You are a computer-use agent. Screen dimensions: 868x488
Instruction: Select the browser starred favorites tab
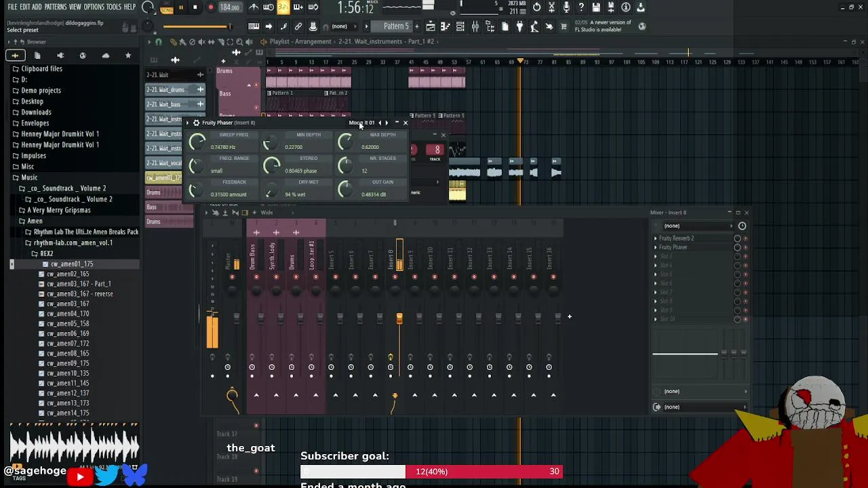pos(128,56)
